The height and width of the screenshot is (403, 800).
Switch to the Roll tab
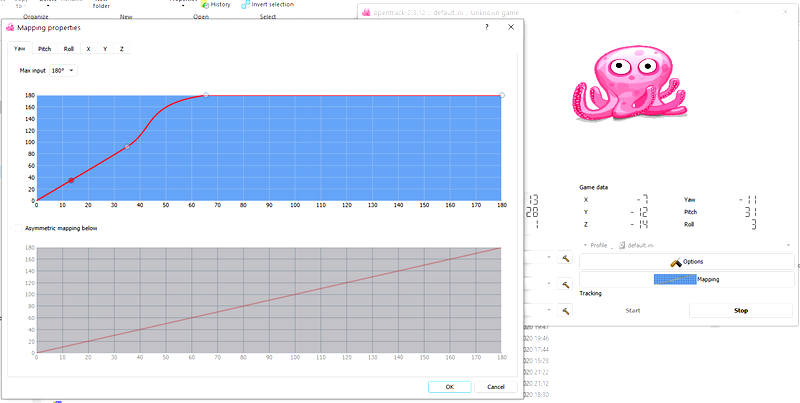(x=69, y=49)
